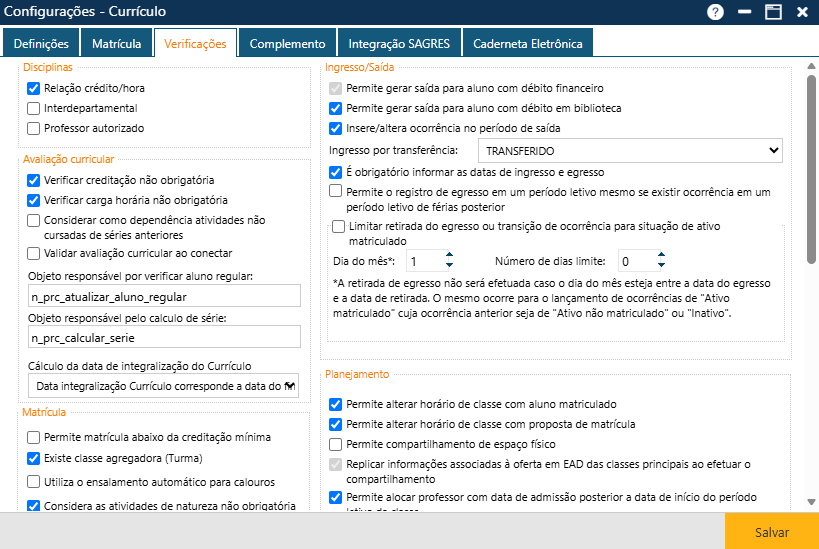The height and width of the screenshot is (549, 819).
Task: Uncheck Considera as atividades de natureza não obrigatória
Action: tap(33, 506)
